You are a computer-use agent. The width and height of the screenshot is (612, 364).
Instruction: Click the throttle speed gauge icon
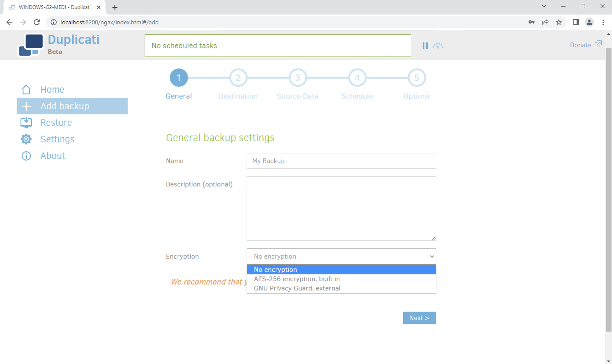pos(438,46)
